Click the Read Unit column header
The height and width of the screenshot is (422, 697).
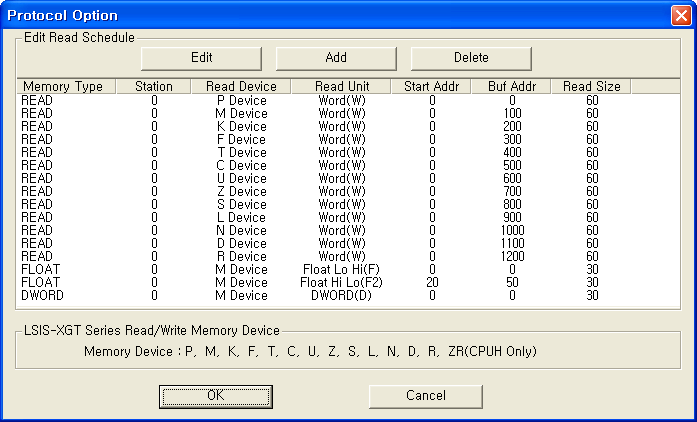click(x=341, y=86)
